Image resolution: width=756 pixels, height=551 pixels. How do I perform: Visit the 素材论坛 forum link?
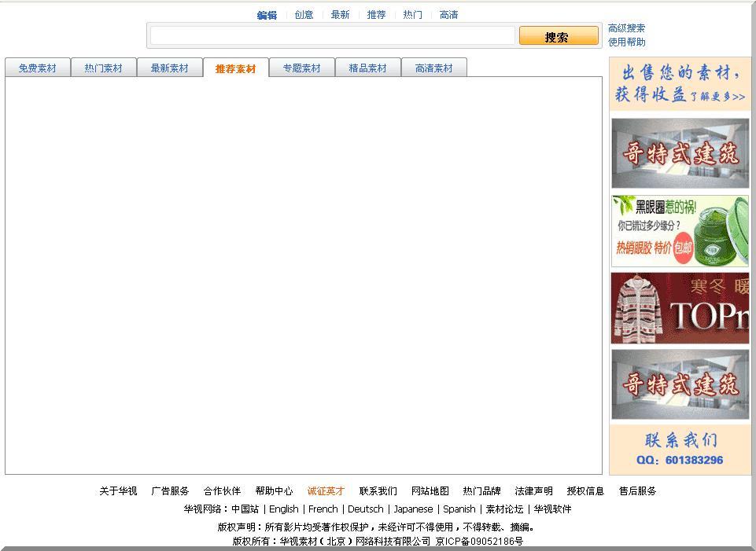504,509
